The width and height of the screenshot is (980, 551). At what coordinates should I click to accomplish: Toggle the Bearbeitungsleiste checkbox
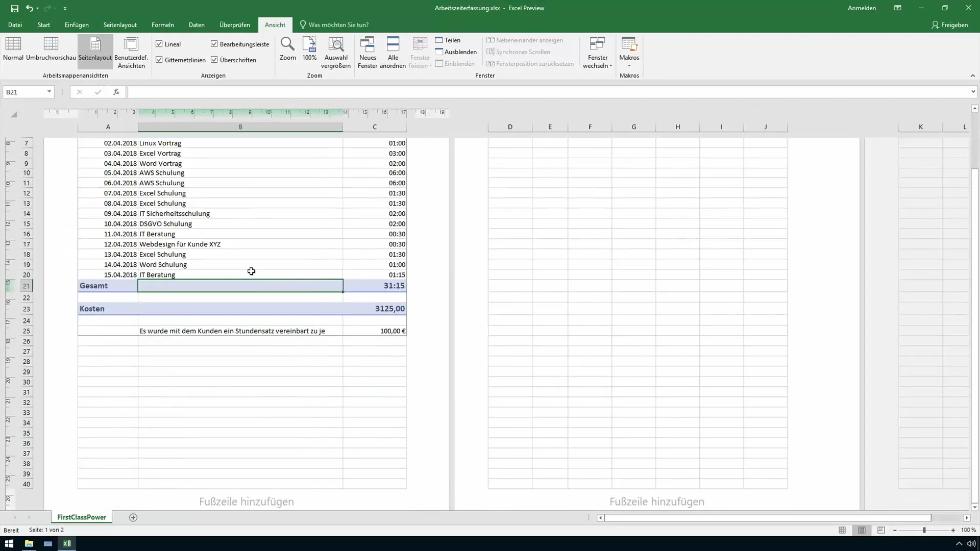pyautogui.click(x=214, y=44)
